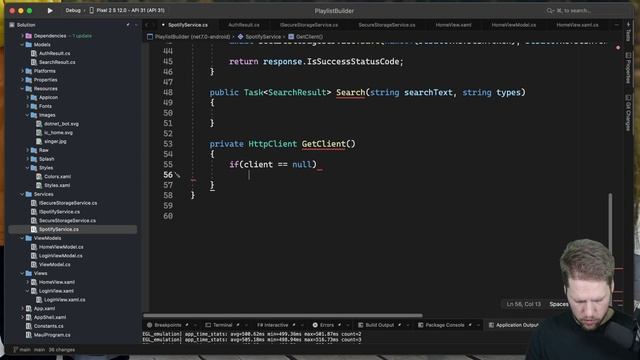The height and width of the screenshot is (360, 640).
Task: Expand the Dependencies node
Action: click(x=22, y=36)
